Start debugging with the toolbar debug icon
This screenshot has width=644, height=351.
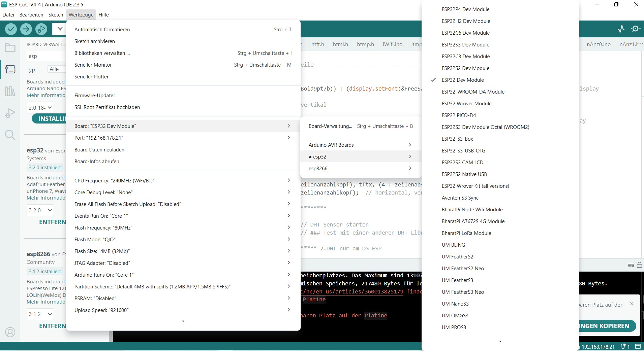click(x=41, y=29)
